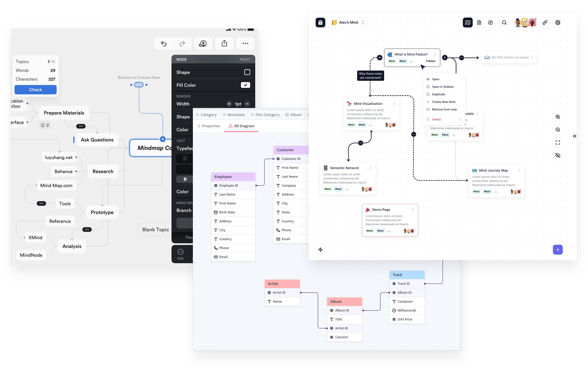Click the collaborator count badge showing 2
The image size is (588, 376).
tap(45, 125)
